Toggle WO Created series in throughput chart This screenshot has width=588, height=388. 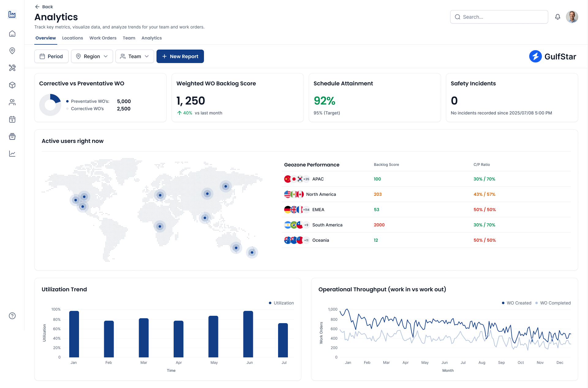pyautogui.click(x=516, y=303)
